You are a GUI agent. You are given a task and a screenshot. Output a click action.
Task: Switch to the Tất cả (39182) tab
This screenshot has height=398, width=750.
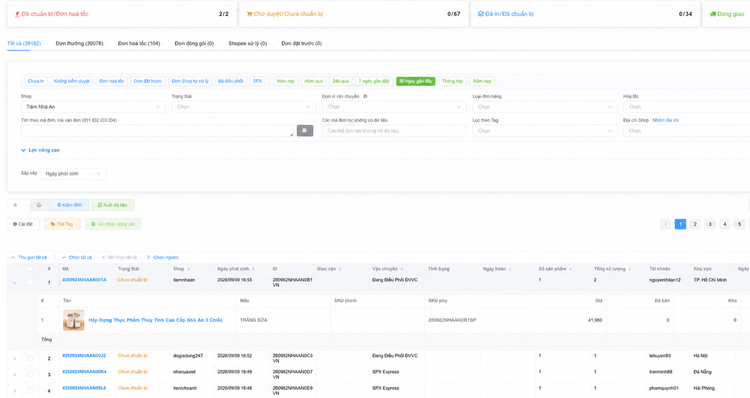coord(24,44)
